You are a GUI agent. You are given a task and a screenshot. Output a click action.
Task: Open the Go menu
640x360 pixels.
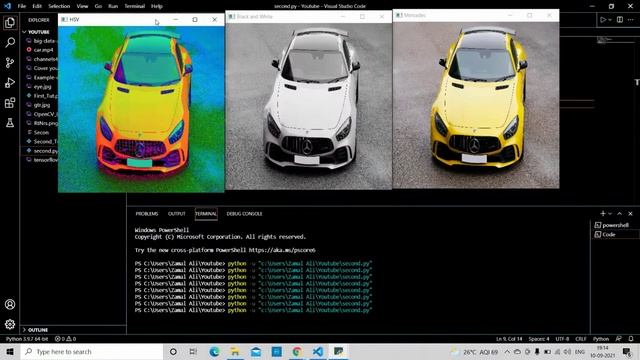98,6
